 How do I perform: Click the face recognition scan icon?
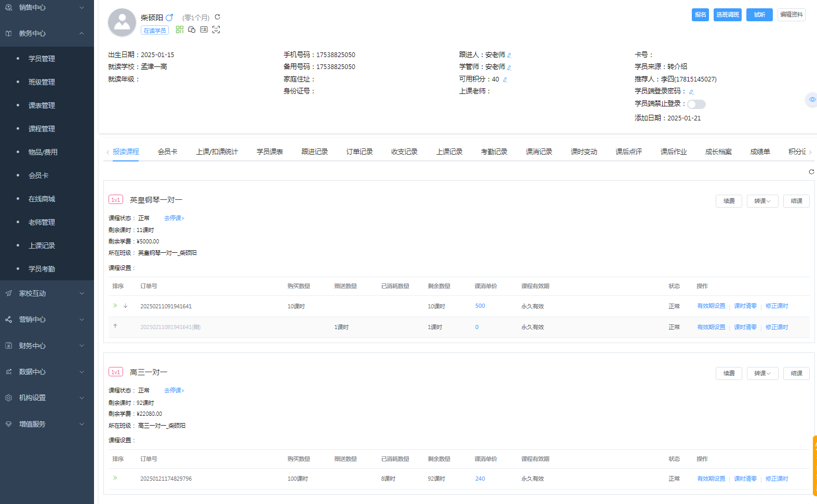216,30
